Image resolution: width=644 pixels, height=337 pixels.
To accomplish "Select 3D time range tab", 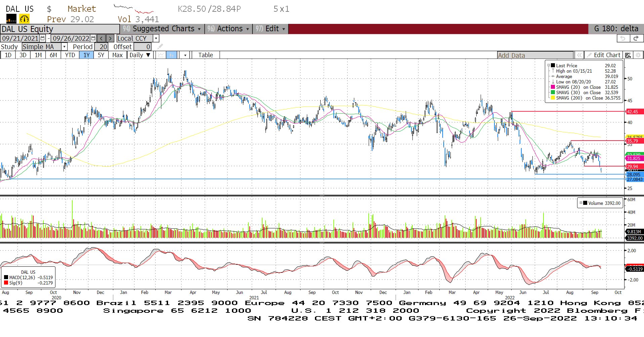I will (x=23, y=55).
